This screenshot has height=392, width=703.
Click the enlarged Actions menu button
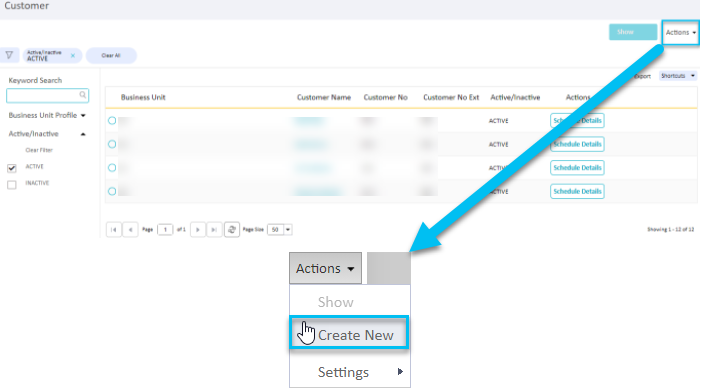pos(325,268)
